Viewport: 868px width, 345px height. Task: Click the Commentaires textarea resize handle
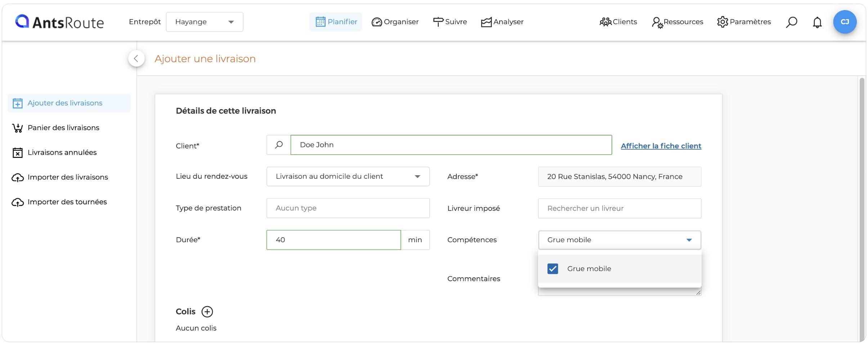point(698,293)
